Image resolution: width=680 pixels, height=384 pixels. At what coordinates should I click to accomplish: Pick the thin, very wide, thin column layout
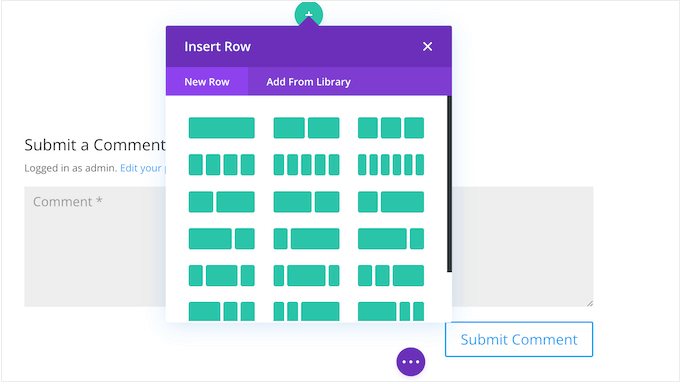[306, 276]
